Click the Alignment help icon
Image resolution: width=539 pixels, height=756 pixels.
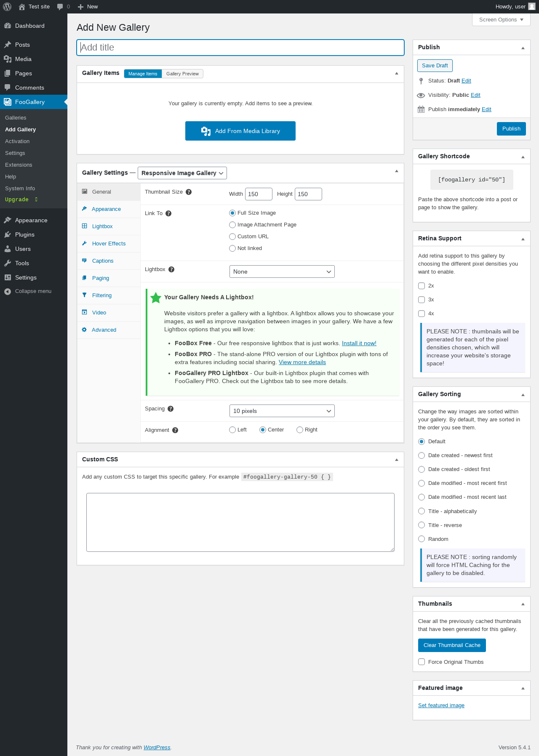tap(175, 430)
